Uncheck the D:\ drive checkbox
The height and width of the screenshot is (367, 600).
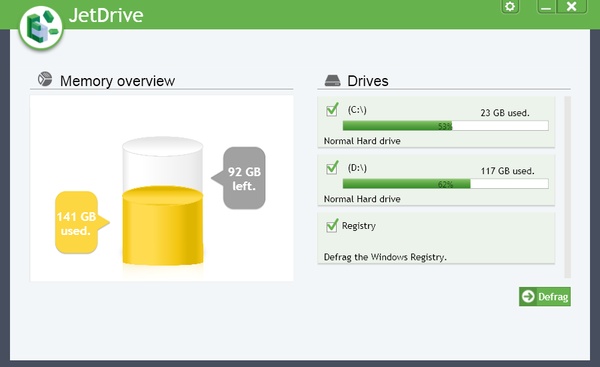(332, 168)
